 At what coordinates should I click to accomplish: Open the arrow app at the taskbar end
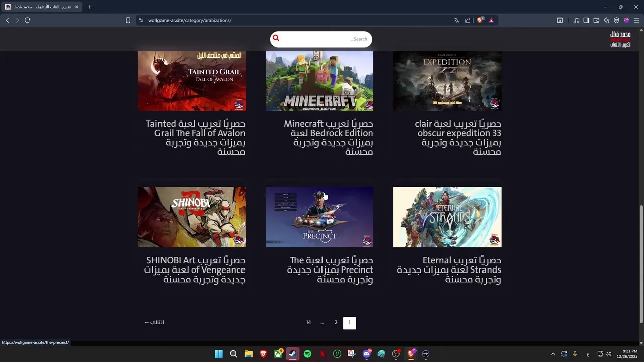[425, 354]
